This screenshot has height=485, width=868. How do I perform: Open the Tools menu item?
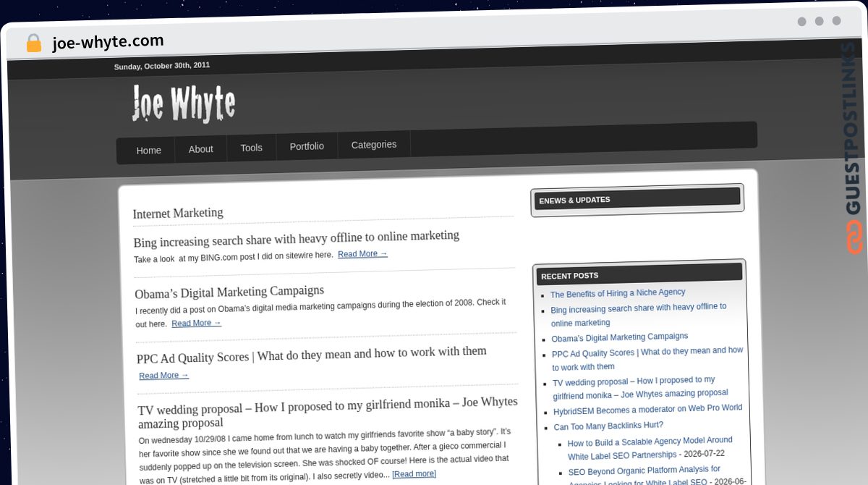(x=251, y=148)
